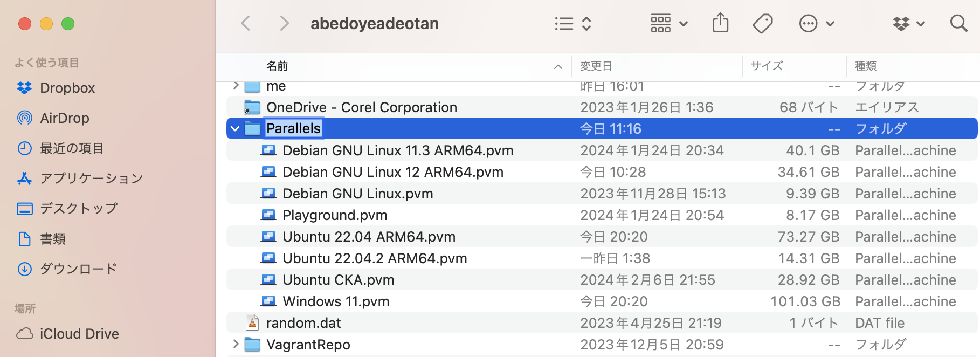Select the random.dat file
980x357 pixels.
(x=303, y=323)
